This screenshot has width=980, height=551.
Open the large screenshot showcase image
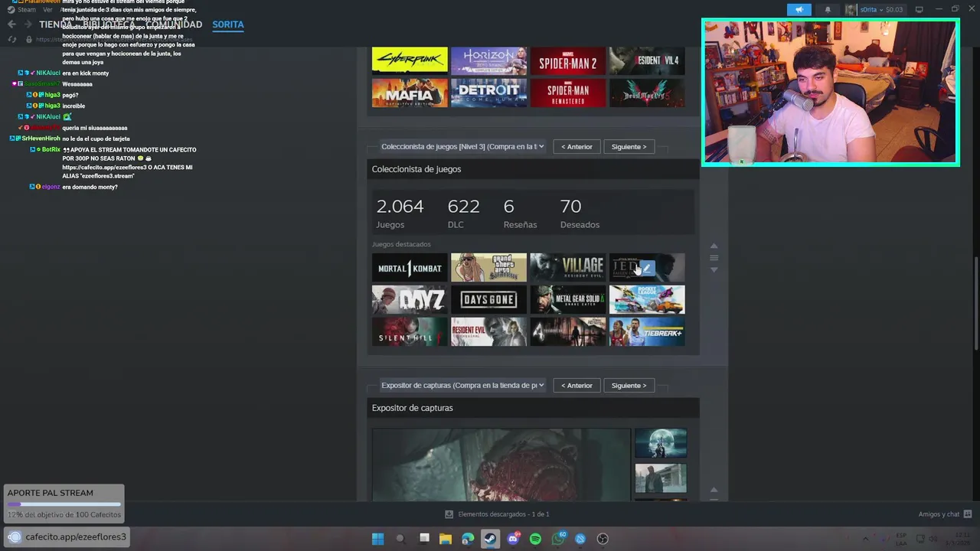[501, 465]
